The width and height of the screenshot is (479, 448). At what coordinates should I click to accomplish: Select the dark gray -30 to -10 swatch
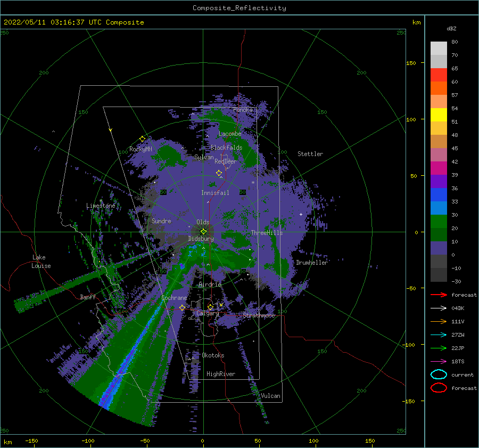pos(439,275)
